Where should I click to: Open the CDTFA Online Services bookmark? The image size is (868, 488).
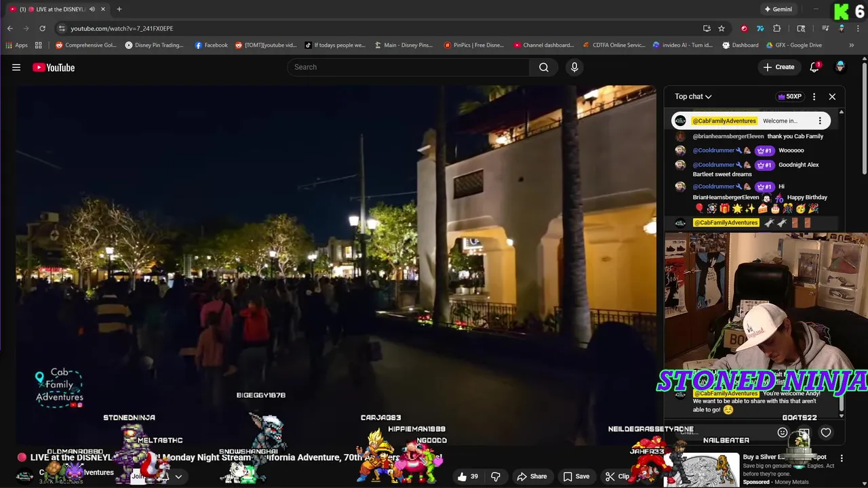tap(614, 45)
